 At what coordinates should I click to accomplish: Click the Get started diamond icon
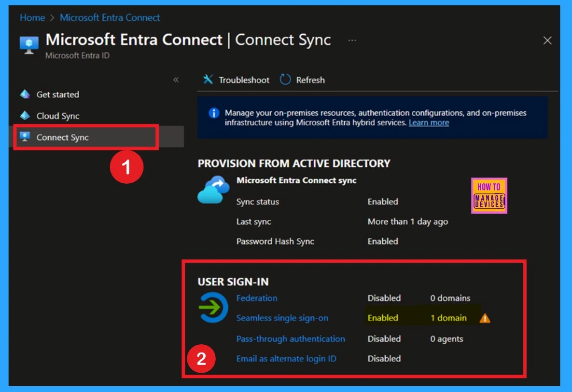(25, 95)
